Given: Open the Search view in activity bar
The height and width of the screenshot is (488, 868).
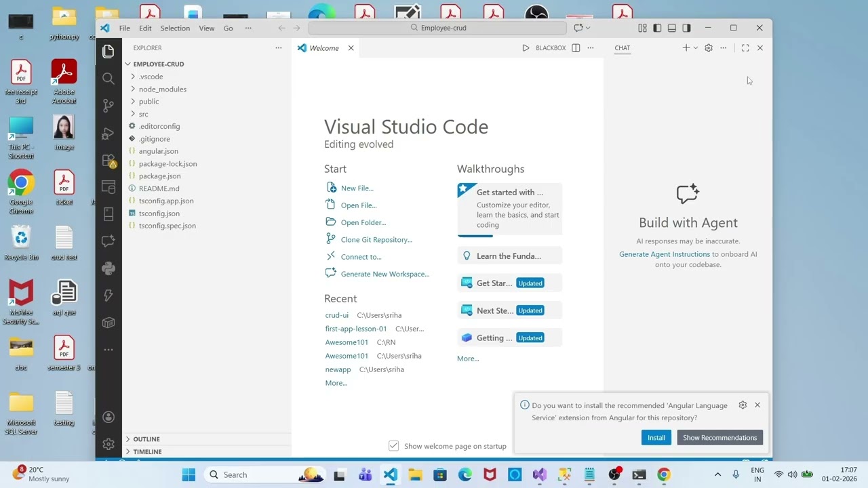Looking at the screenshot, I should [108, 79].
